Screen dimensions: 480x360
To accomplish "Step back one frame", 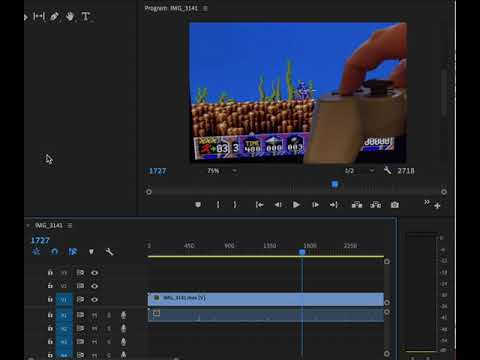I will click(278, 205).
